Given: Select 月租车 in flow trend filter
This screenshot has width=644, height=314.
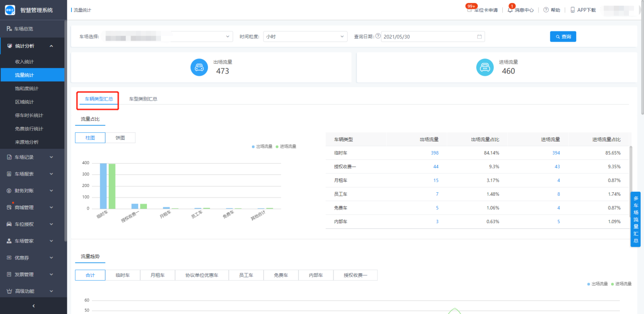Looking at the screenshot, I should (157, 275).
